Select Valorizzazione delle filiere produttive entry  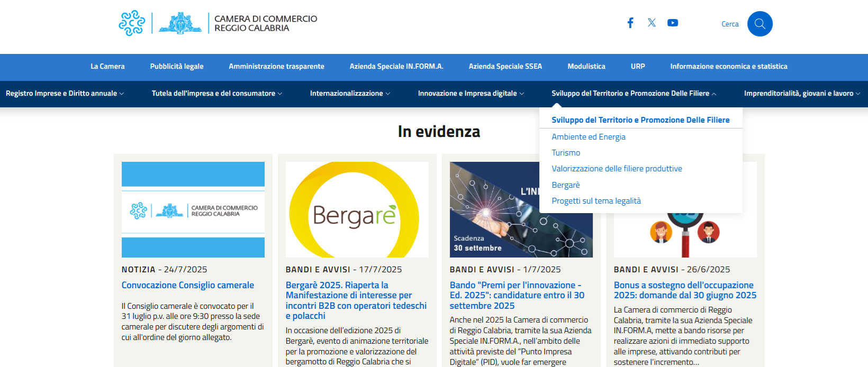click(x=617, y=169)
